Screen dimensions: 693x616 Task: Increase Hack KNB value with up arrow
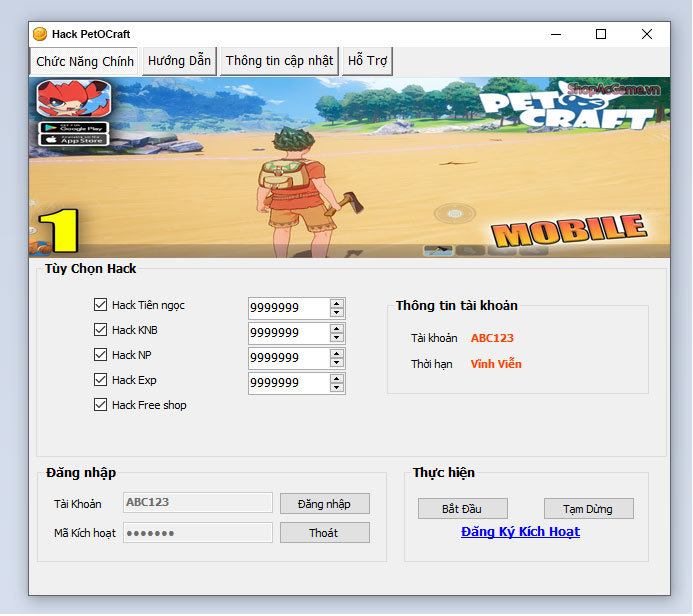pos(337,329)
